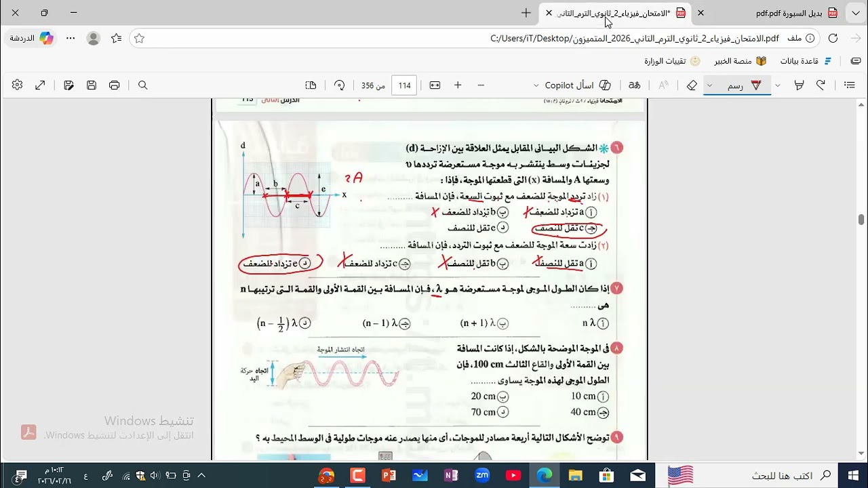Open tab search dropdown arrow

tap(856, 13)
